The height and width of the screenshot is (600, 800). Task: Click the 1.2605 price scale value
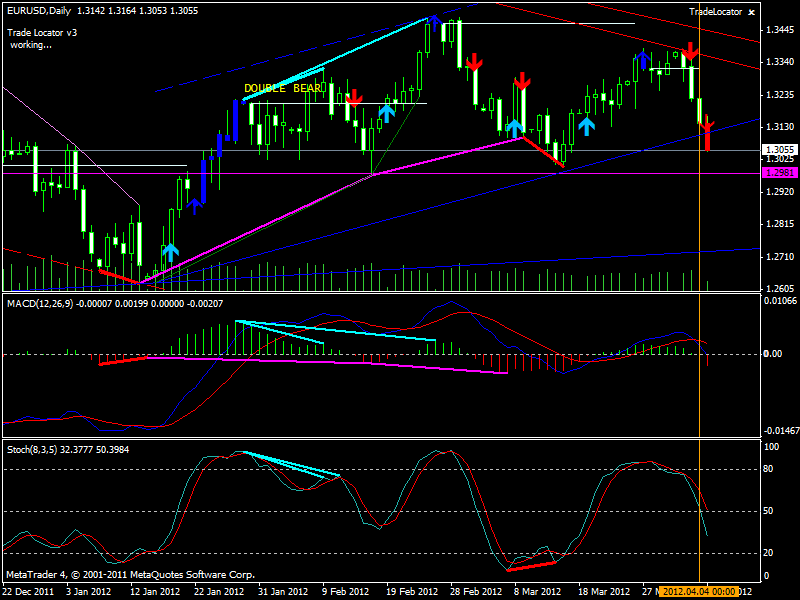780,288
